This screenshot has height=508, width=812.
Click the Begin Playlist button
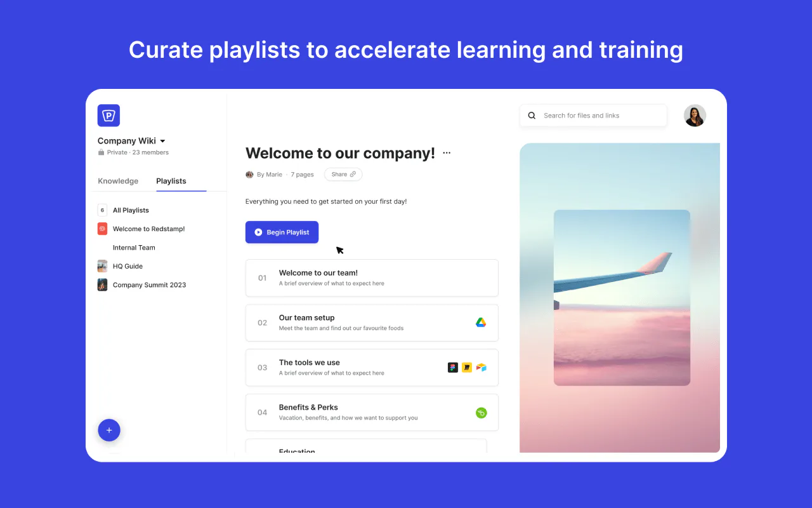click(282, 232)
